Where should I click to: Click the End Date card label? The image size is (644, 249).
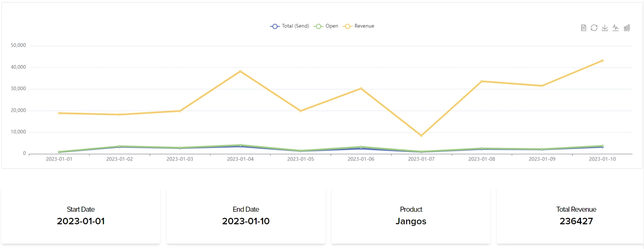tap(246, 209)
